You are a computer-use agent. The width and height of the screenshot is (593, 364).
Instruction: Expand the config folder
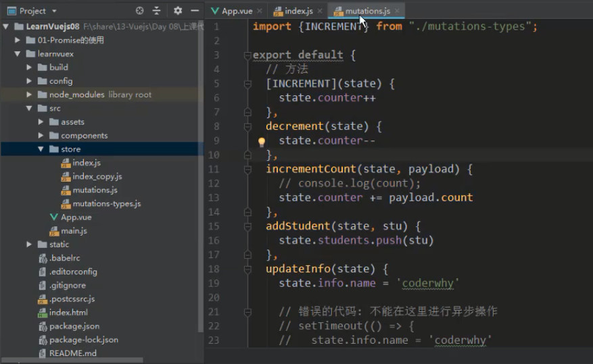tap(29, 81)
